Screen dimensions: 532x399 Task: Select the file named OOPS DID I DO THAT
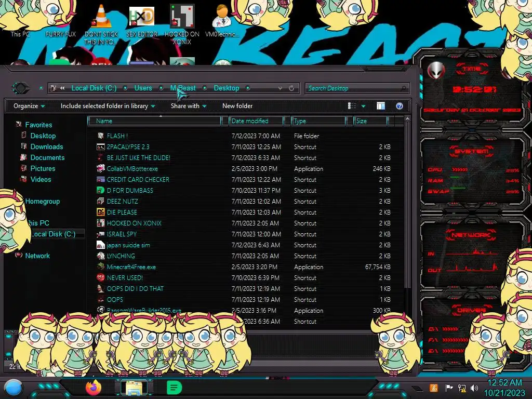(x=135, y=289)
